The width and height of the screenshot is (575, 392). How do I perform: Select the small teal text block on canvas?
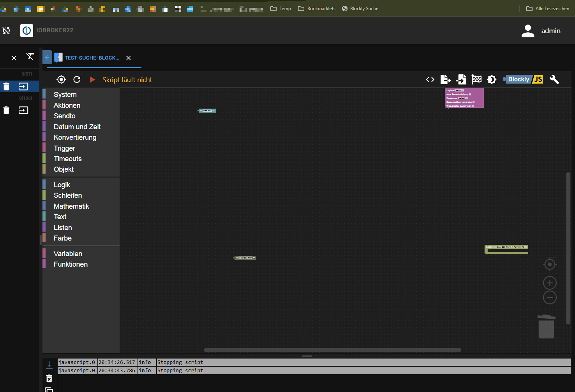click(207, 111)
